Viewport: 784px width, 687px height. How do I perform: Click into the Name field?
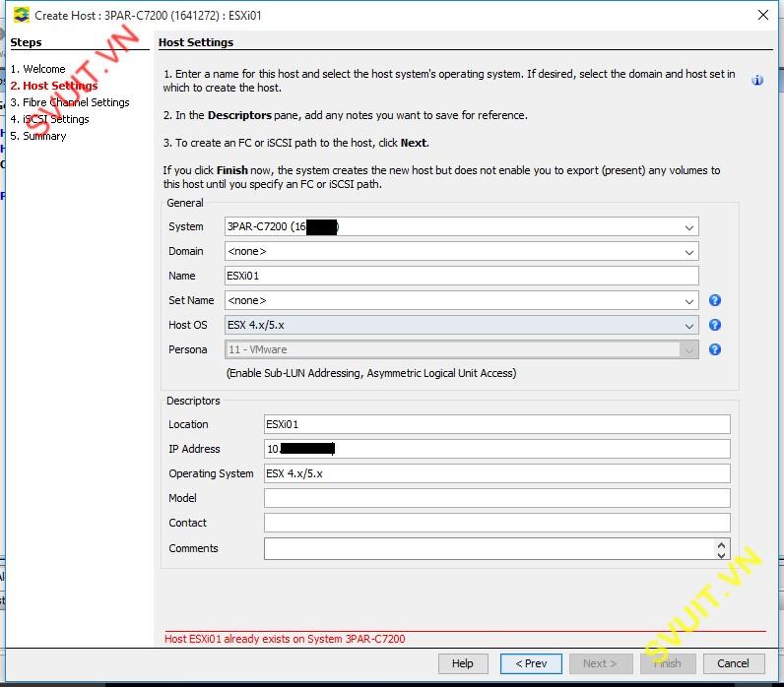(462, 276)
